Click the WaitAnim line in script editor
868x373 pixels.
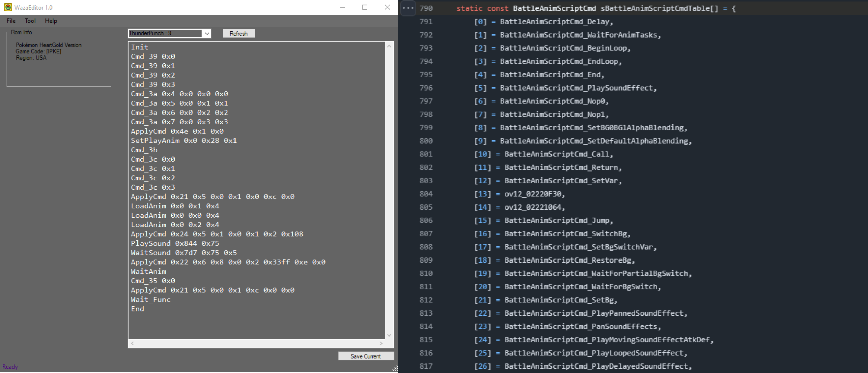[149, 271]
